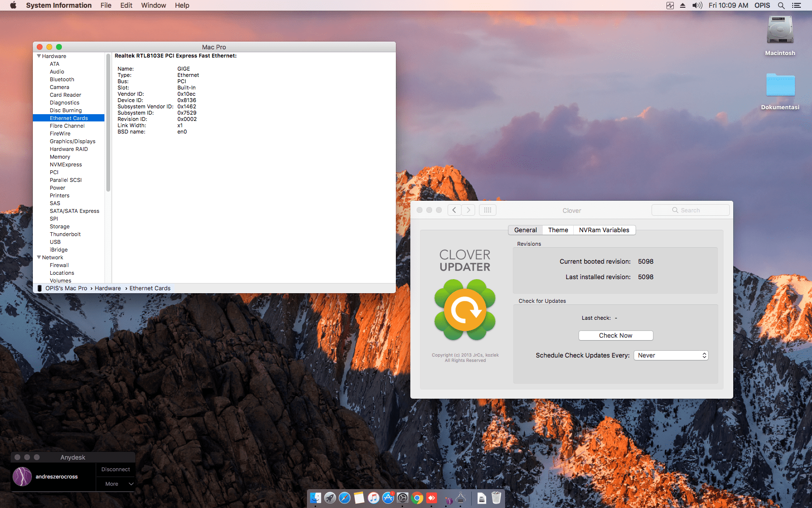Switch to the Theme tab
812x508 pixels.
tap(557, 230)
